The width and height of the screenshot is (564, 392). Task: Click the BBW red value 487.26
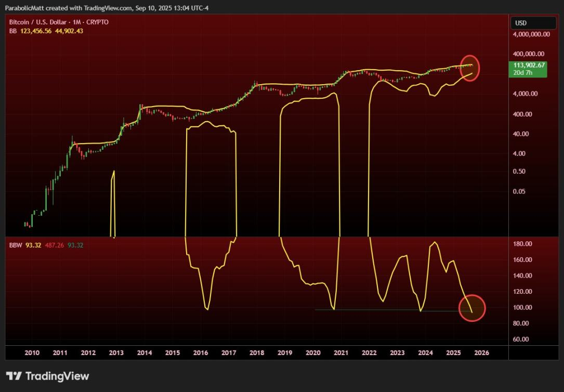(55, 244)
